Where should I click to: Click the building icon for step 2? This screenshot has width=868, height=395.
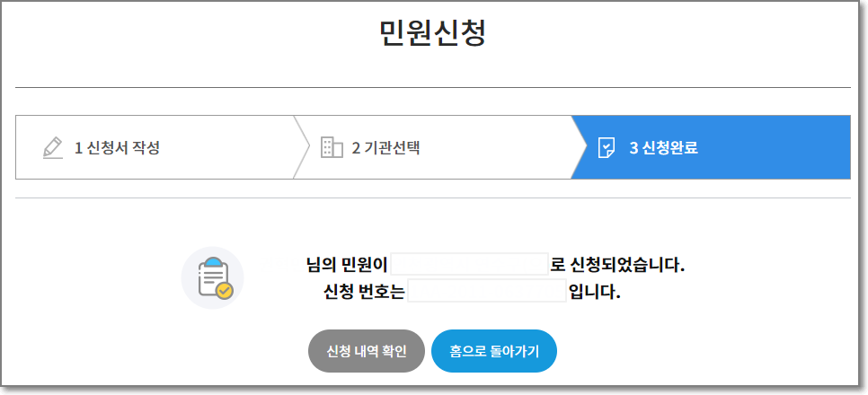click(x=332, y=148)
